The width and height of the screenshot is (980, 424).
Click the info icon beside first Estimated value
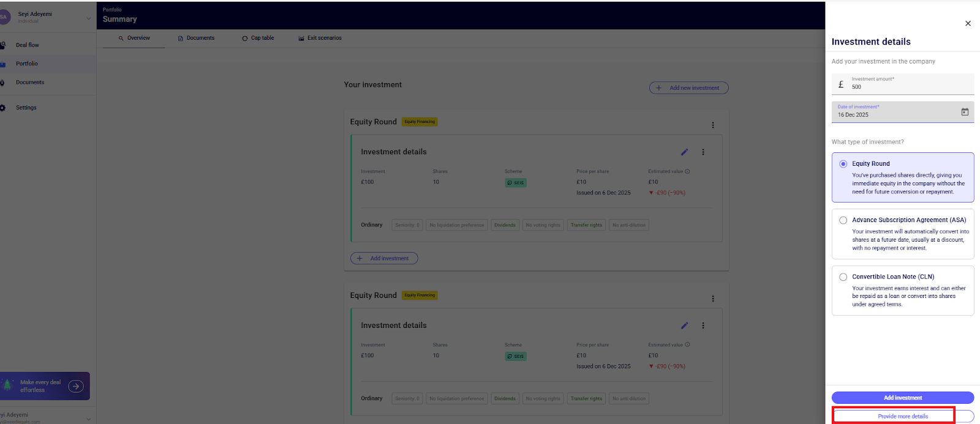click(687, 171)
